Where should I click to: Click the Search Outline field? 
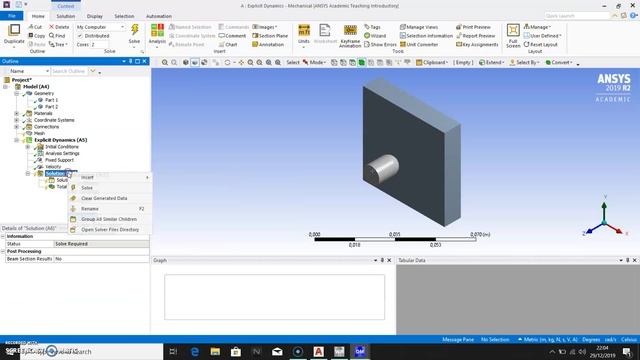click(69, 71)
